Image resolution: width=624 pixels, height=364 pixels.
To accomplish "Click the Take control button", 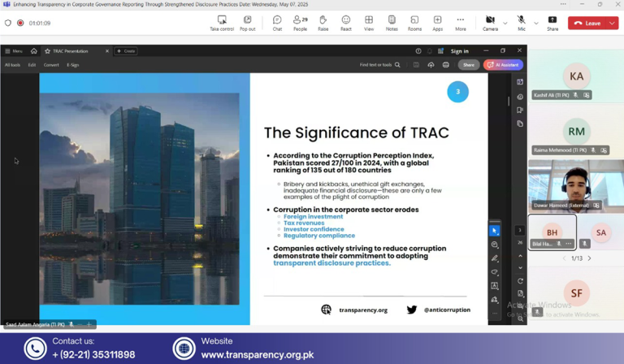I will pyautogui.click(x=222, y=23).
